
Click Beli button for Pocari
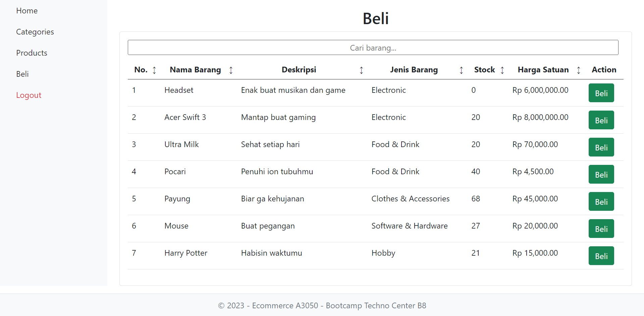tap(601, 175)
